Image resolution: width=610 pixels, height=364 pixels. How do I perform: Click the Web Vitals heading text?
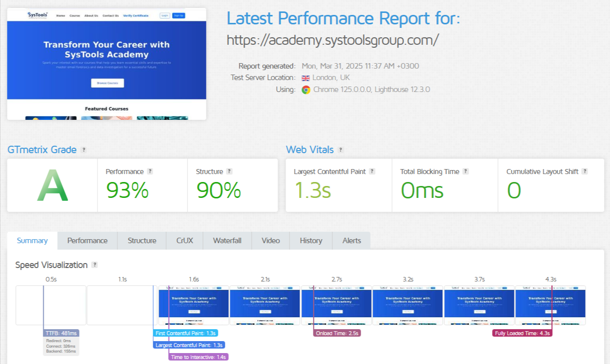tap(309, 150)
